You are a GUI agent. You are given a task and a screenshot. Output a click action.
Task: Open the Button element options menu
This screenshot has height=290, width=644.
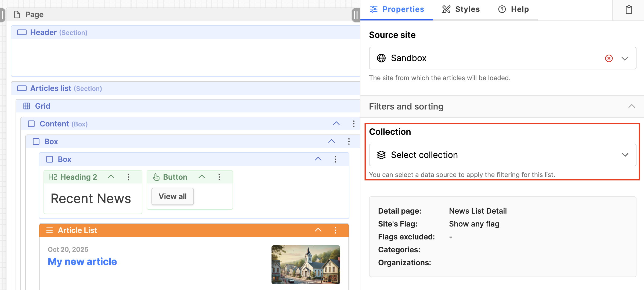pyautogui.click(x=219, y=177)
